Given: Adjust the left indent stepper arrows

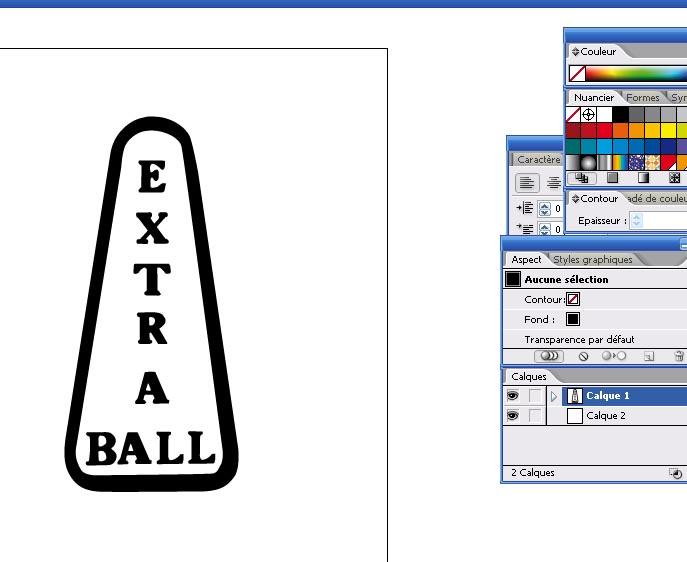Looking at the screenshot, I should pos(545,208).
